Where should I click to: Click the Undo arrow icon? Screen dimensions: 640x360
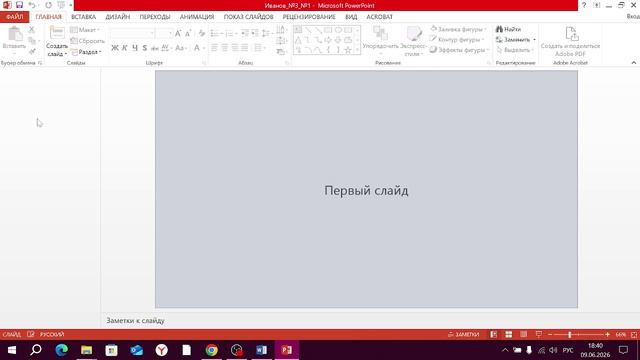tap(32, 5)
